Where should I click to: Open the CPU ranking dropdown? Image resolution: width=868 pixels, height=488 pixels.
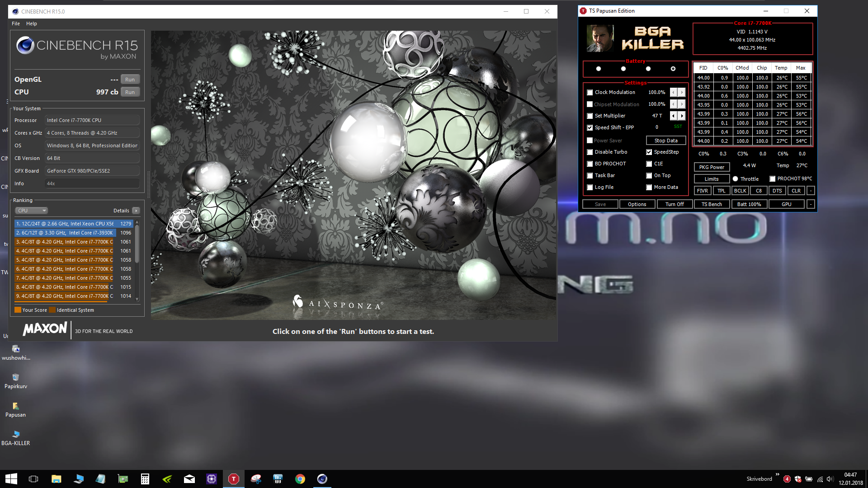[32, 211]
